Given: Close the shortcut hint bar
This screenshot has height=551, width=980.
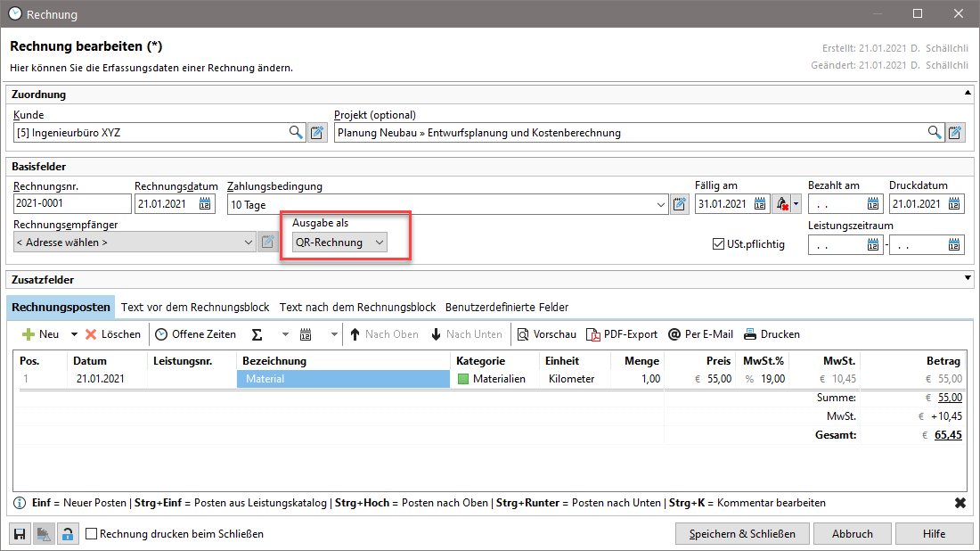Looking at the screenshot, I should 960,503.
